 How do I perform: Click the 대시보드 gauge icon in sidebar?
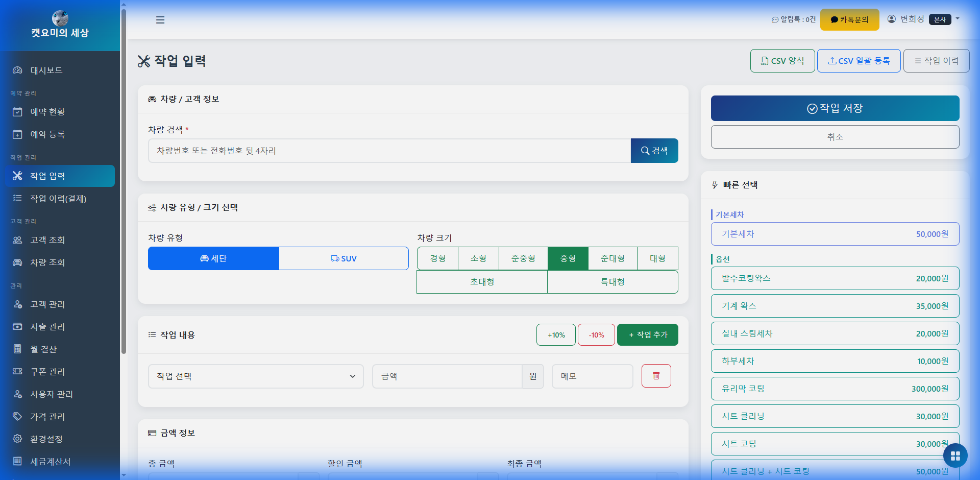pos(17,70)
